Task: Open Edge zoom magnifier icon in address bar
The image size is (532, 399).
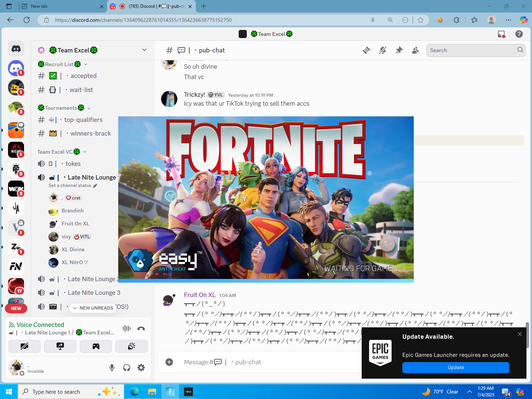Action: (390, 20)
